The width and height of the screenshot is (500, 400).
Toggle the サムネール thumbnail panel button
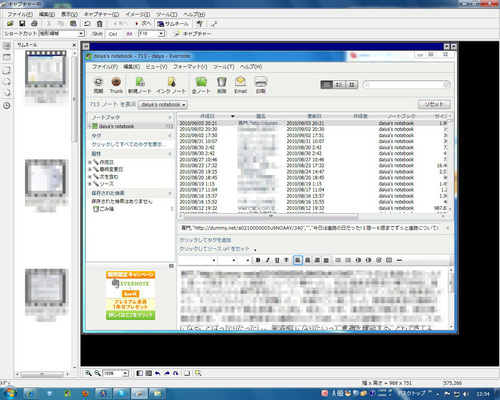click(x=173, y=24)
